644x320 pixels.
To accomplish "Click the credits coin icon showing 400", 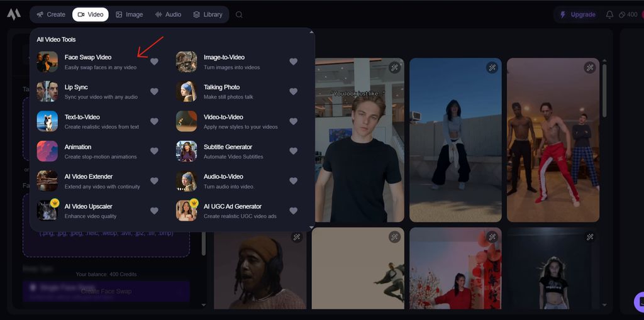I will point(622,14).
